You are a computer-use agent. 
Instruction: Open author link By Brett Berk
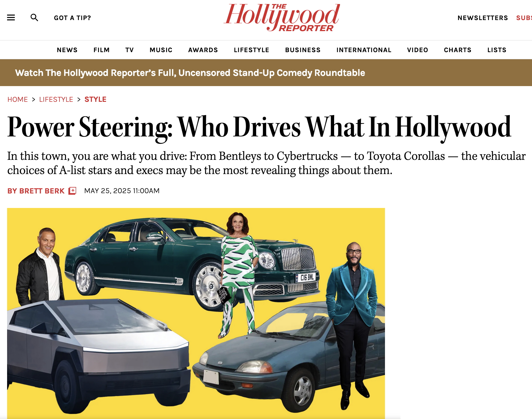point(36,191)
